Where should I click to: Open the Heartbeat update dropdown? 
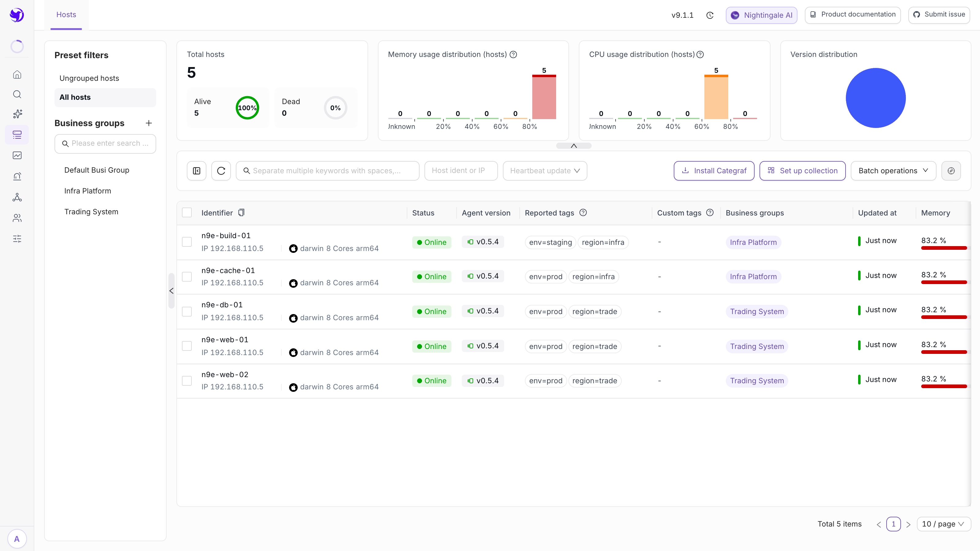click(545, 171)
